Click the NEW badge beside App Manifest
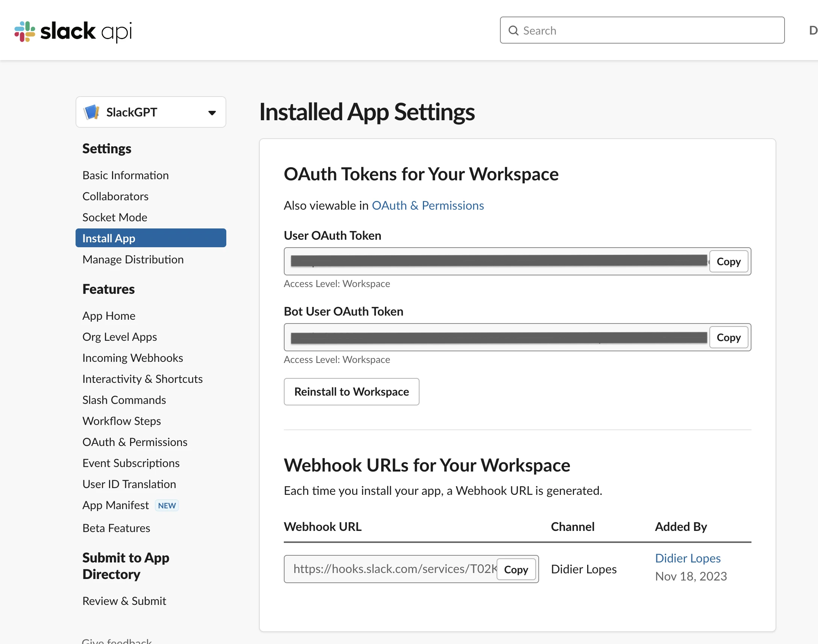 click(x=167, y=505)
